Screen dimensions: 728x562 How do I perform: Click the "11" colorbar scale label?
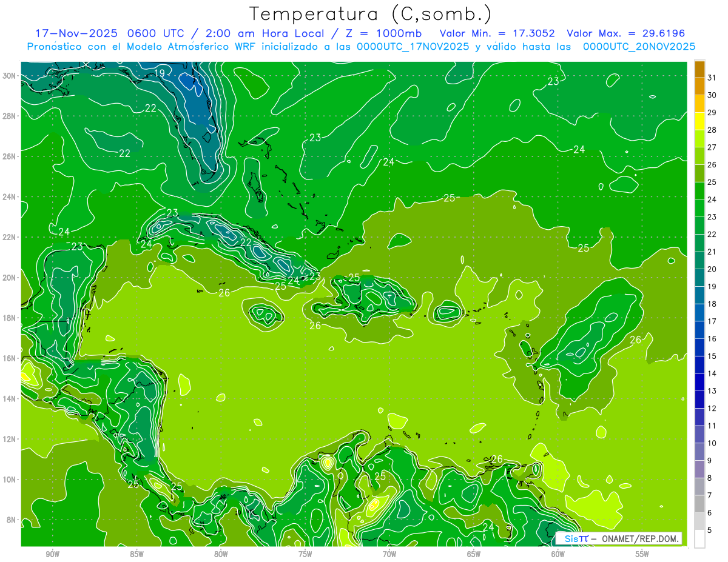click(x=712, y=426)
